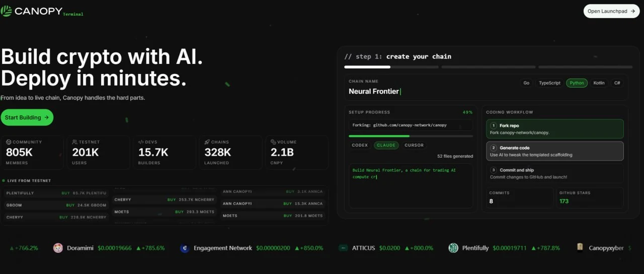Open the Testnet 201K users card
This screenshot has width=644, height=274.
[98, 152]
